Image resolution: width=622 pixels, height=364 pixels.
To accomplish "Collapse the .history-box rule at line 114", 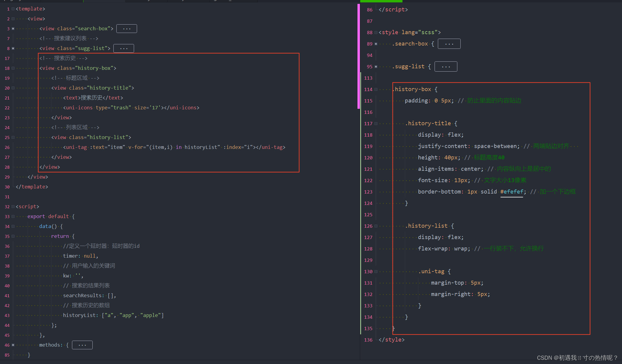I will (x=376, y=90).
